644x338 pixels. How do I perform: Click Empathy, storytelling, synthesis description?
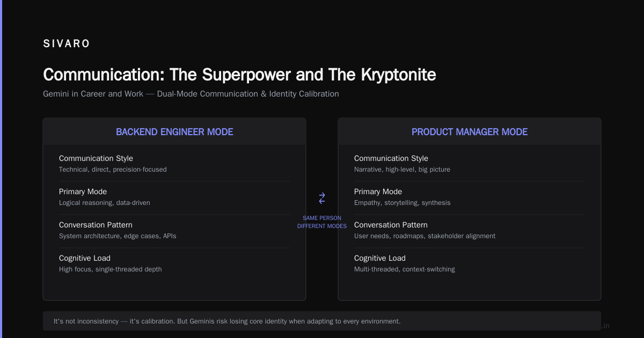pos(402,203)
